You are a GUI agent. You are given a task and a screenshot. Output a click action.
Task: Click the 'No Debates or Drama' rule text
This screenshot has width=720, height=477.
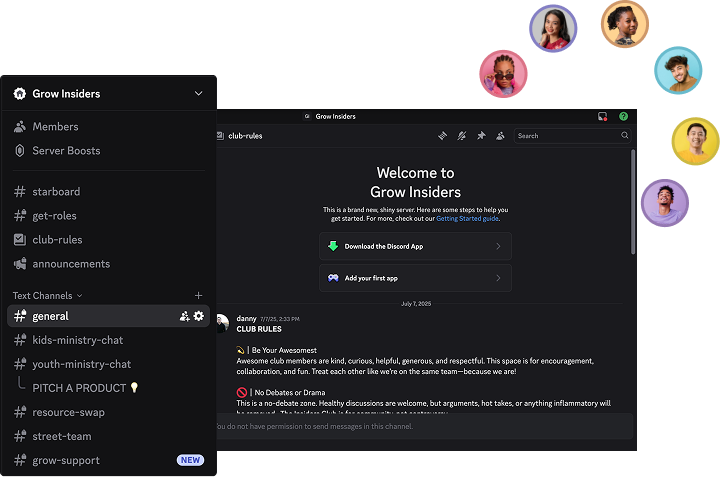(x=290, y=393)
